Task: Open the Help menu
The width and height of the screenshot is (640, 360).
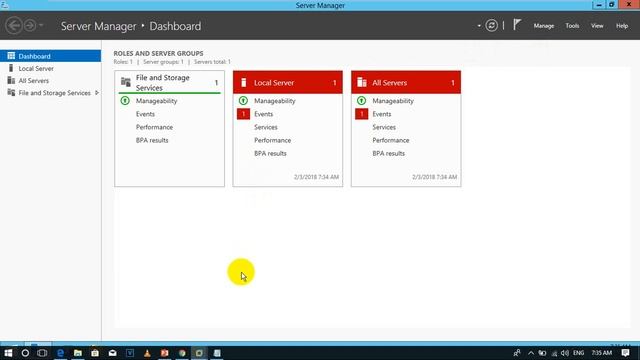Action: pos(622,26)
